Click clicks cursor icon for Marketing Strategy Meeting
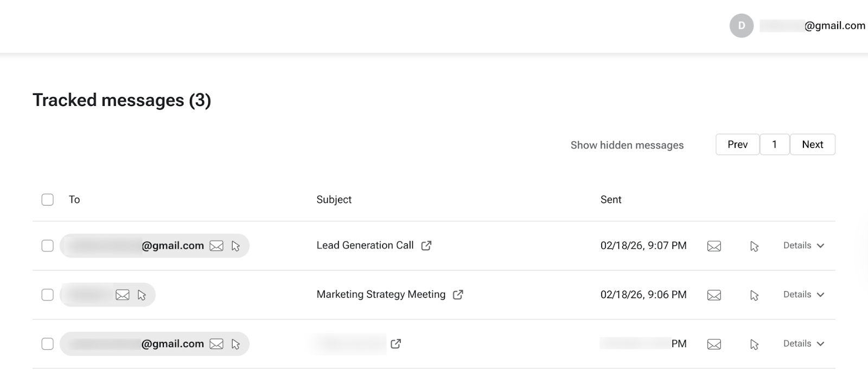The image size is (868, 378). 755,295
